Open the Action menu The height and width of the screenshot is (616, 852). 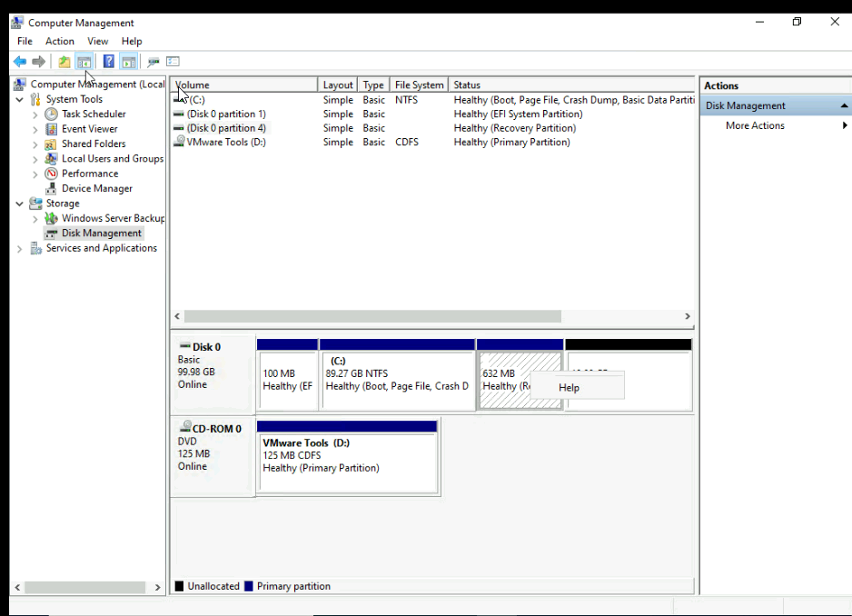pyautogui.click(x=59, y=41)
